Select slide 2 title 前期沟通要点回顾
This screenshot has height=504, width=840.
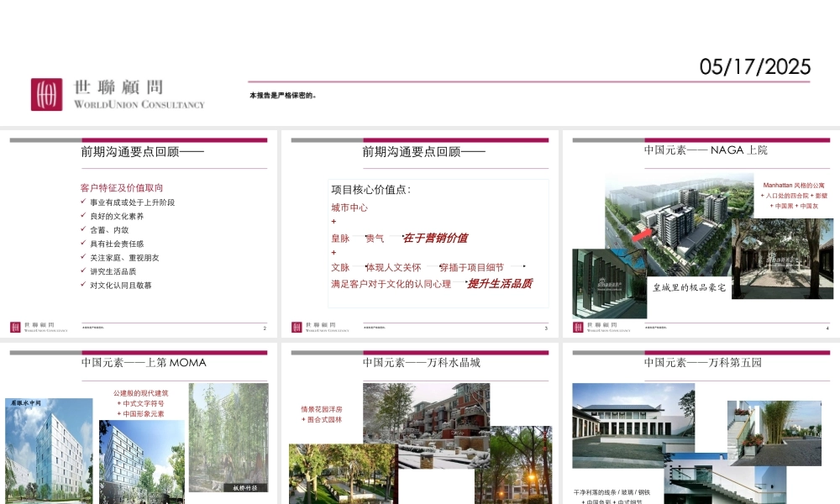click(142, 152)
